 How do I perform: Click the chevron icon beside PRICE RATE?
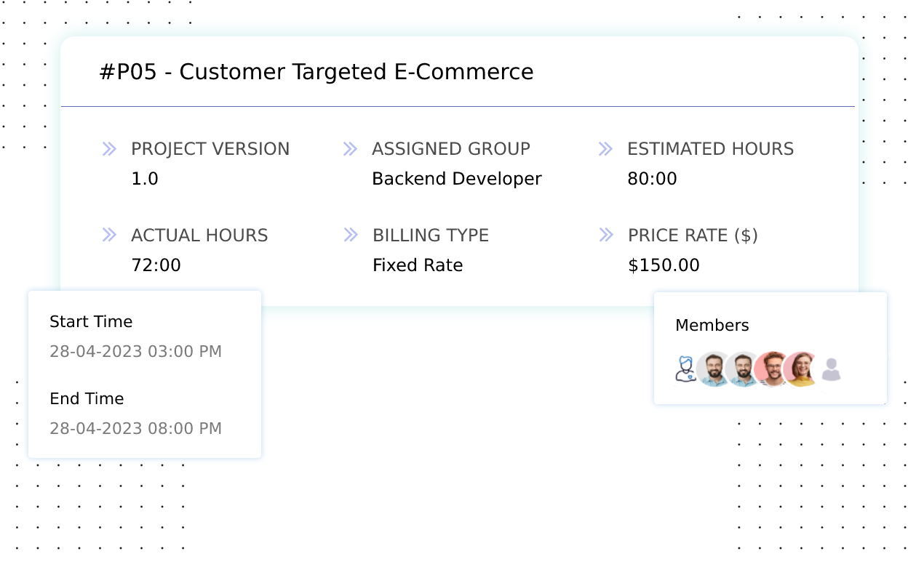[605, 235]
